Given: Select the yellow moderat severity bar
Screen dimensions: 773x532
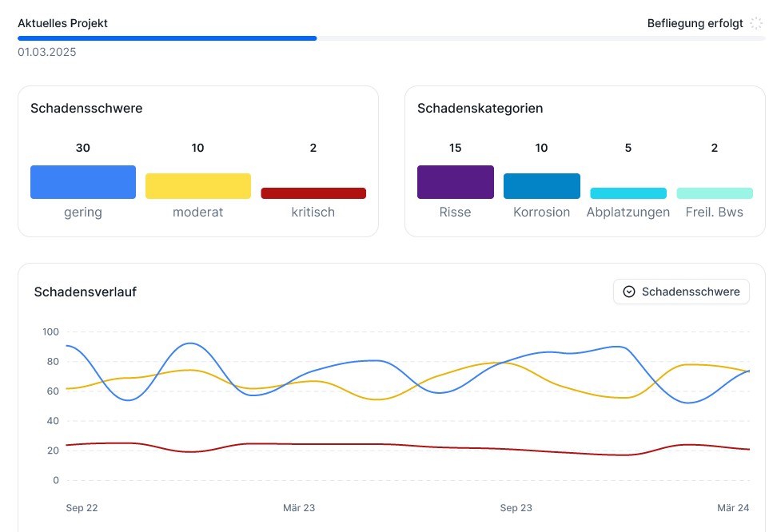Looking at the screenshot, I should click(x=198, y=186).
